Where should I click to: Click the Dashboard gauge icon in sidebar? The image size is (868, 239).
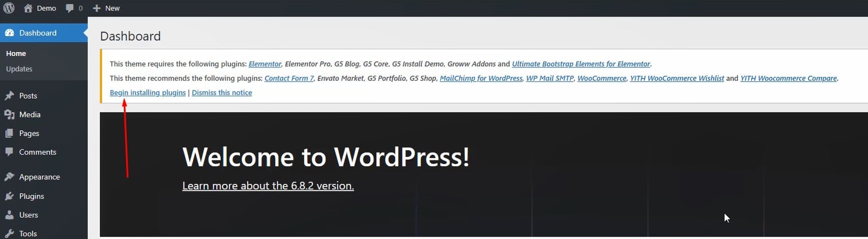(x=9, y=33)
